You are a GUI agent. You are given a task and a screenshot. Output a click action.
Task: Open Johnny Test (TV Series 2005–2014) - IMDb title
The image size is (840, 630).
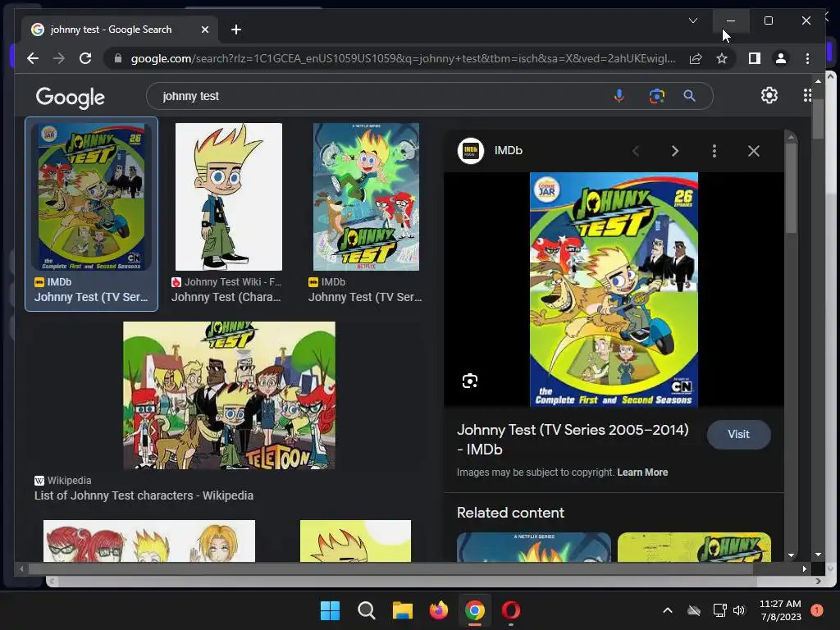click(x=573, y=440)
